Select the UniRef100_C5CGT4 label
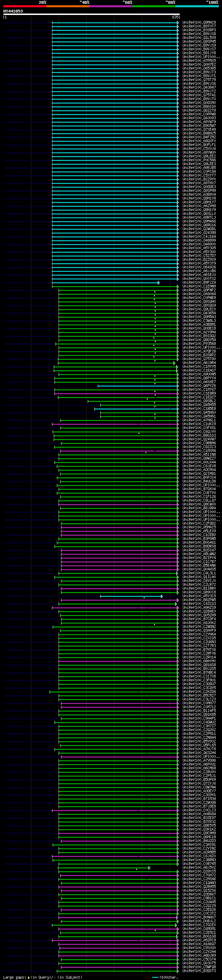 [199, 959]
